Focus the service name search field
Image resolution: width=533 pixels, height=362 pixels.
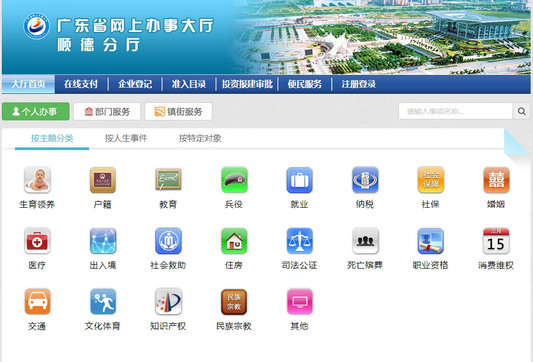(x=455, y=111)
